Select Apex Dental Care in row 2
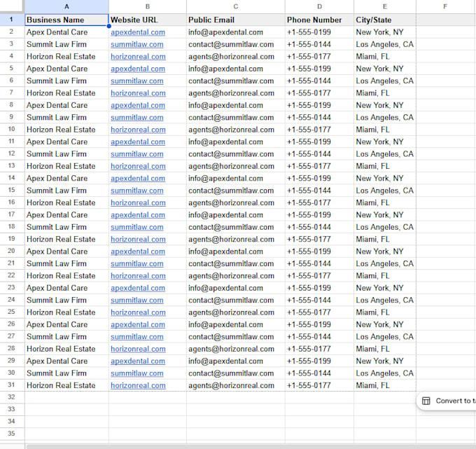Screen dimensions: 476x449 pos(66,32)
